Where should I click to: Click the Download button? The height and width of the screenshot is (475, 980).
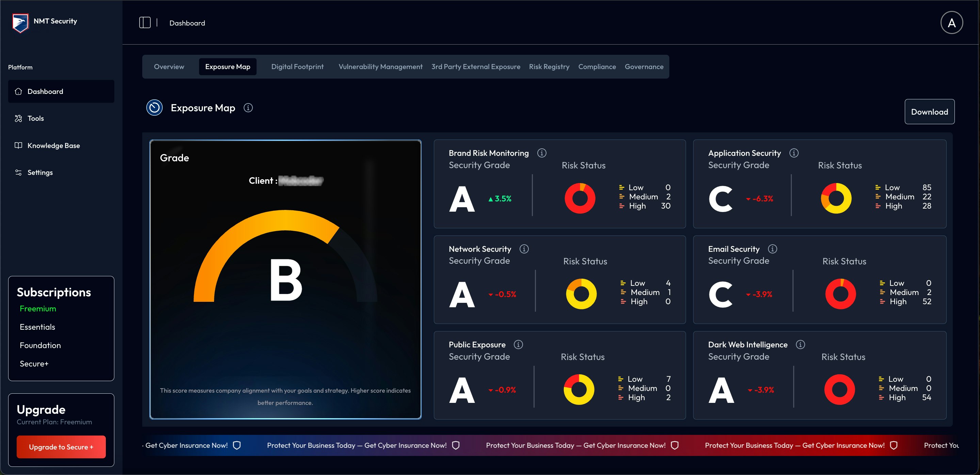pyautogui.click(x=929, y=111)
